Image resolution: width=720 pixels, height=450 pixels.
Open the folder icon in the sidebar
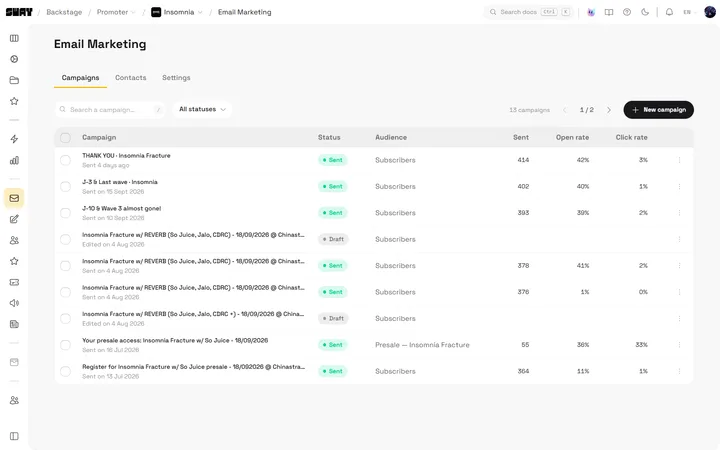14,80
